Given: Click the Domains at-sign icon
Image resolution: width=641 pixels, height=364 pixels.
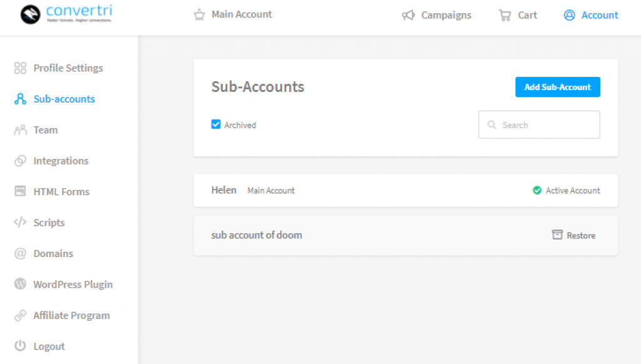Looking at the screenshot, I should pos(21,253).
